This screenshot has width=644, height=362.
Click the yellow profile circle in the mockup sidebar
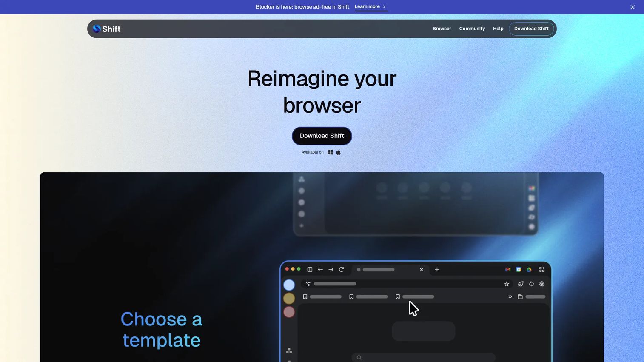289,298
